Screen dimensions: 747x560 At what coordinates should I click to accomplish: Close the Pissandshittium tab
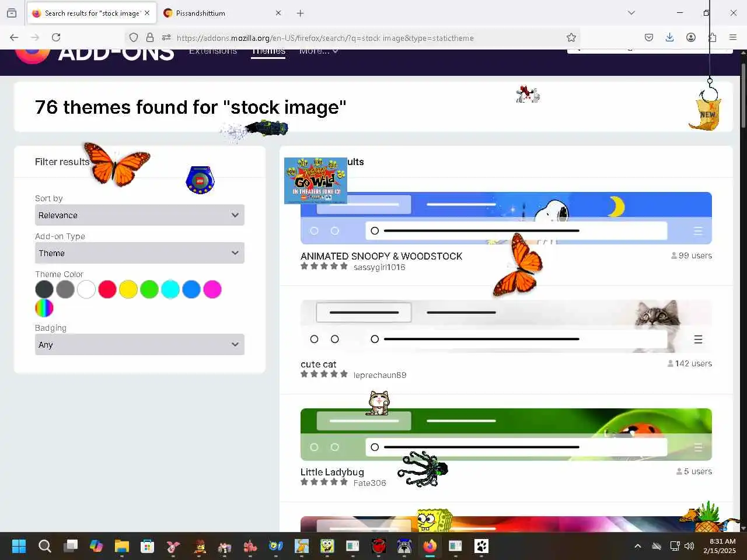coord(278,13)
